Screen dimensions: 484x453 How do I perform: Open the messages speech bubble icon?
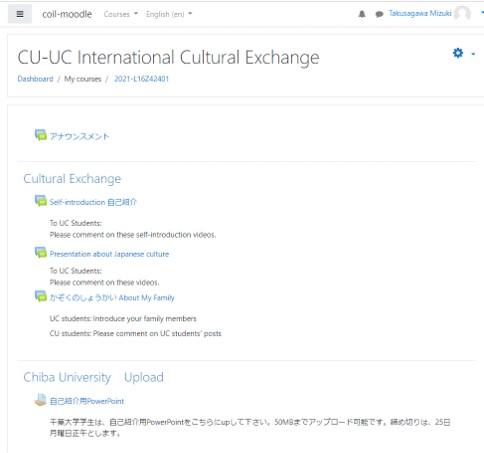click(x=379, y=14)
